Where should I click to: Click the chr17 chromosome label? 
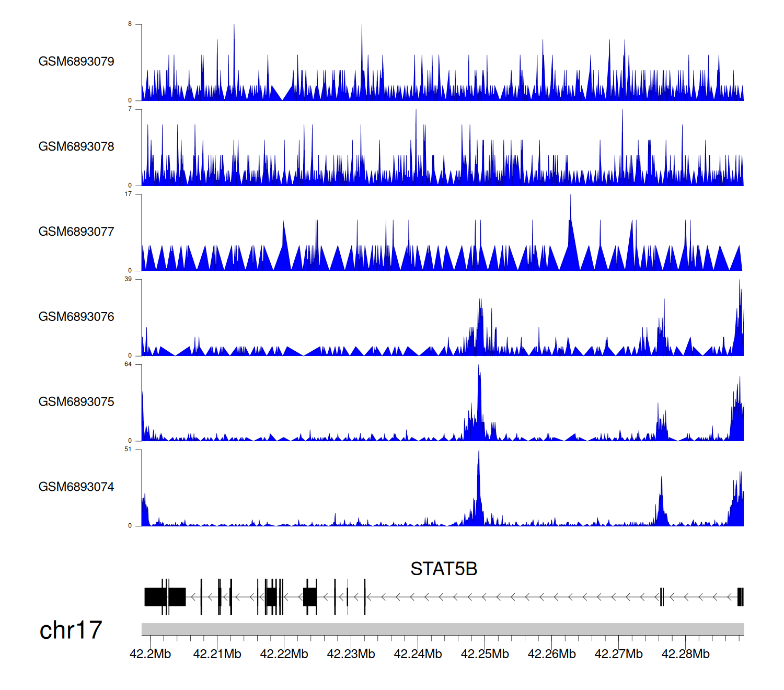pyautogui.click(x=71, y=630)
